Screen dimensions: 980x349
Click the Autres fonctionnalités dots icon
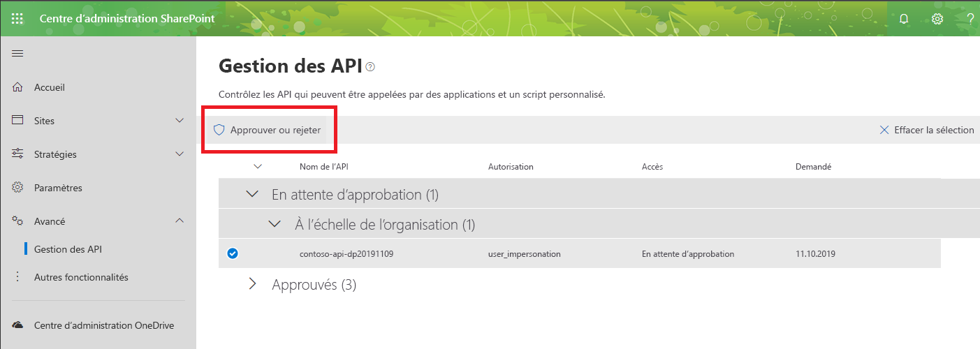point(18,277)
